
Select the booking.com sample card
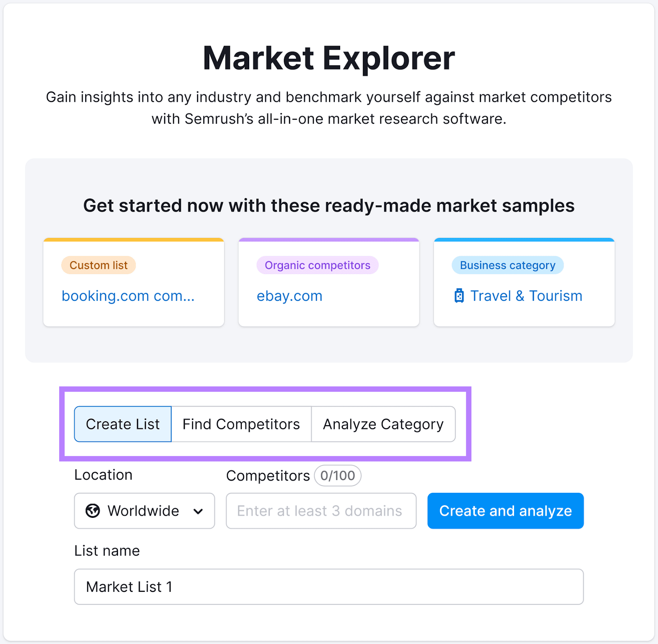(133, 282)
